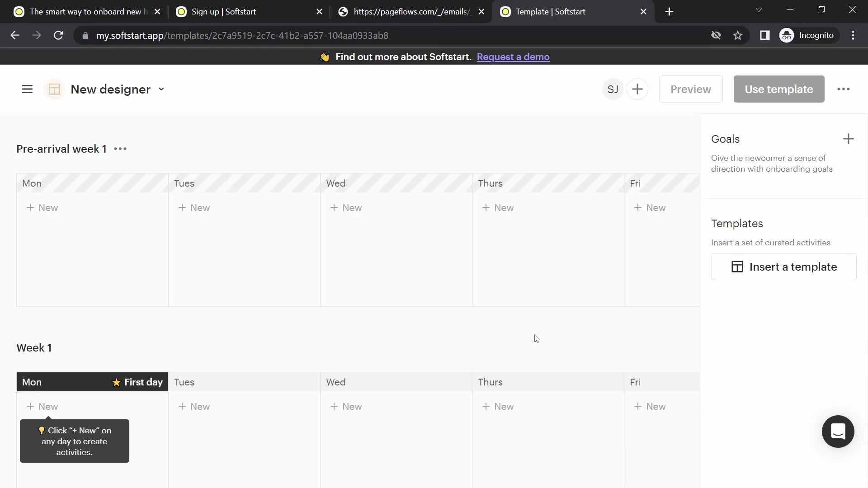
Task: Click the Use template button
Action: [x=778, y=89]
